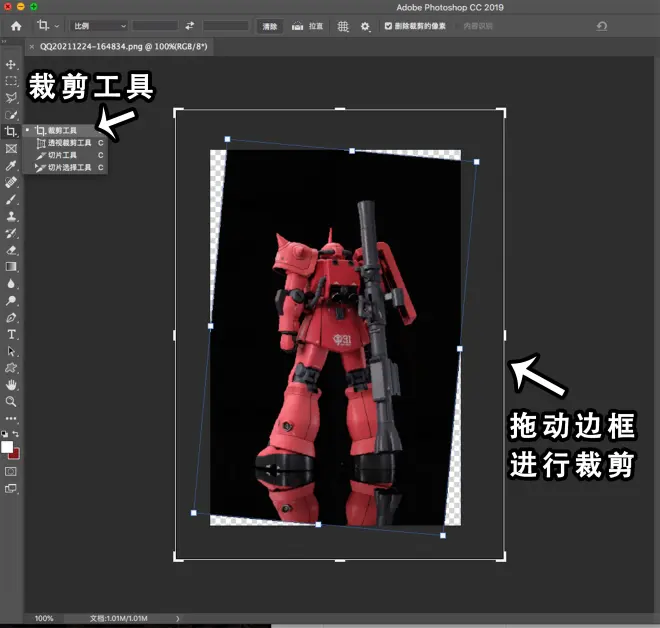Click the white foreground color swatch
This screenshot has width=660, height=628.
pyautogui.click(x=6, y=447)
